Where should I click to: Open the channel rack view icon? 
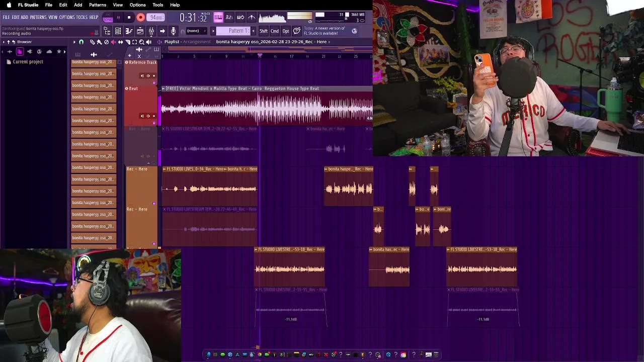point(118,31)
